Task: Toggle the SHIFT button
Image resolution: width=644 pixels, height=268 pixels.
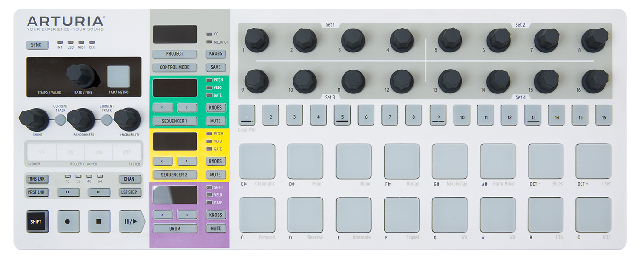Action: tap(36, 221)
